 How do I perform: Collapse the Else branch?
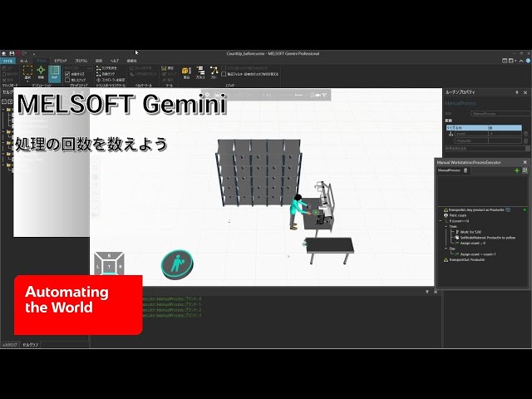coord(446,249)
